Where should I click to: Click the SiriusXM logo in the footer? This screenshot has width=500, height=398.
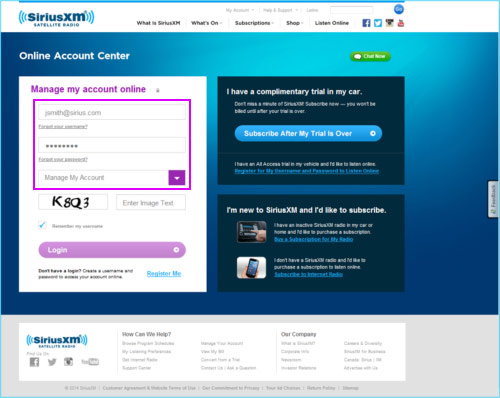point(57,341)
